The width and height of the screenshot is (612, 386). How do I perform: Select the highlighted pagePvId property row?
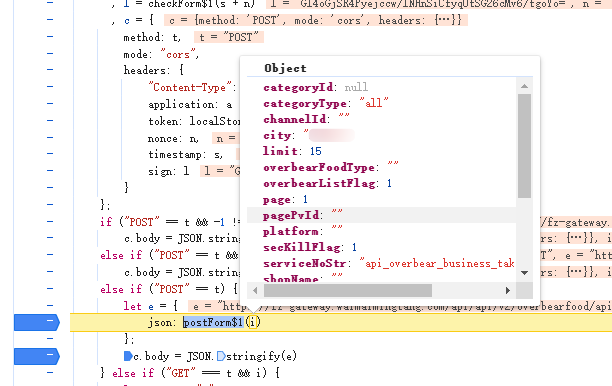point(381,215)
